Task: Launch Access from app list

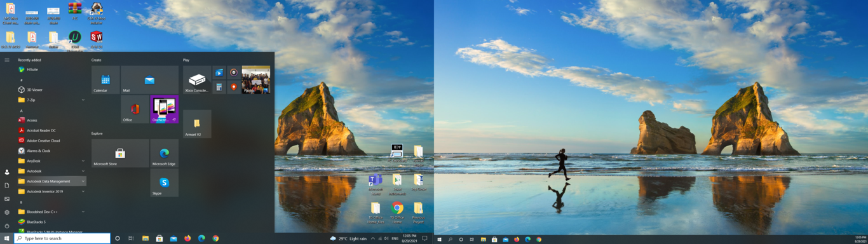Action: coord(51,120)
